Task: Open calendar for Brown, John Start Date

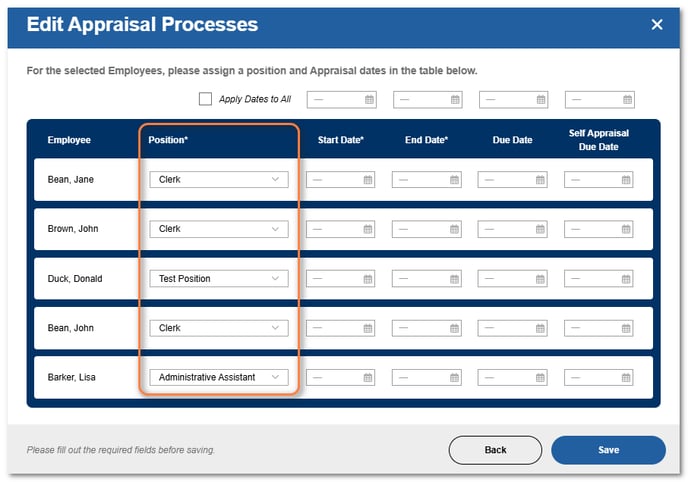Action: coord(368,229)
